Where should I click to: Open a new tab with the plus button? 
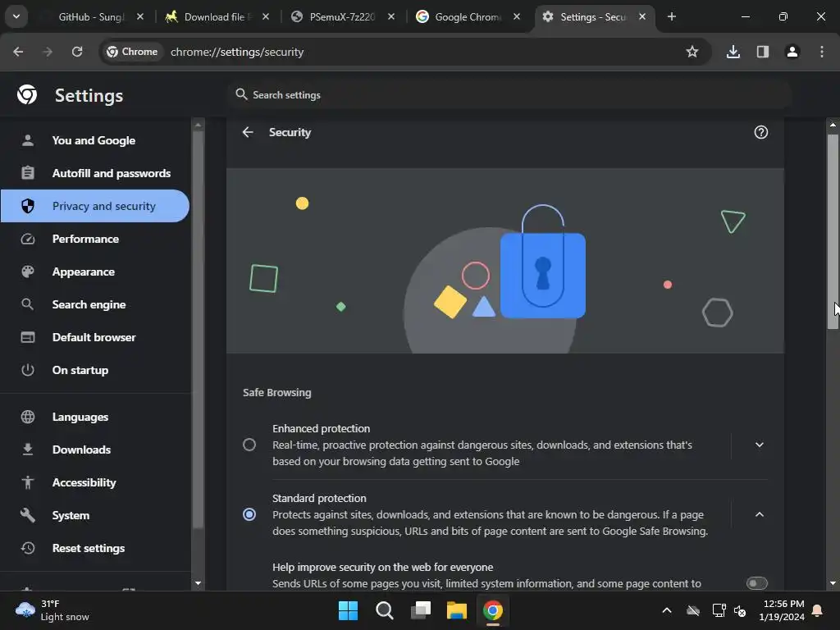pos(671,16)
